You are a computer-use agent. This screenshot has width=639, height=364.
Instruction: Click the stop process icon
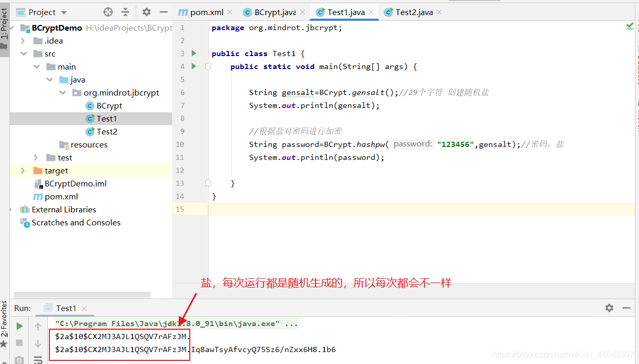tap(19, 343)
